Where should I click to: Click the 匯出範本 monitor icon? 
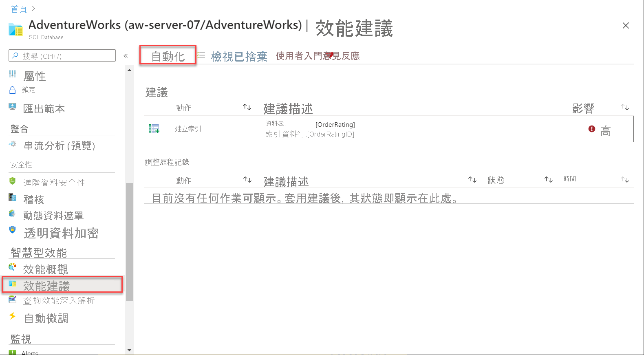coord(13,107)
